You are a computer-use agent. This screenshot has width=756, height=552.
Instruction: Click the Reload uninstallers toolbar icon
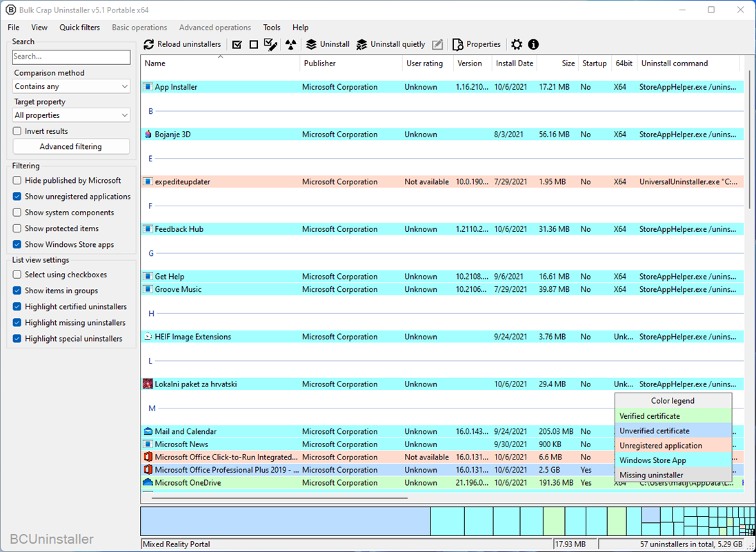pos(149,44)
